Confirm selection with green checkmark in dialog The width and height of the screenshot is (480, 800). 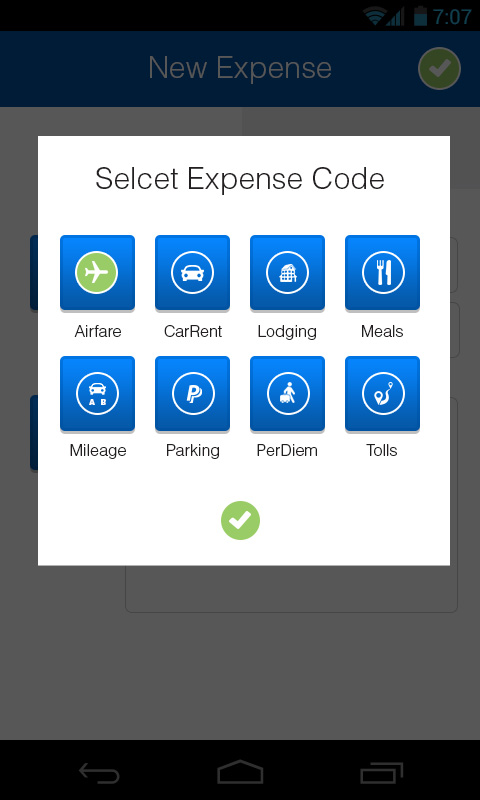(240, 520)
